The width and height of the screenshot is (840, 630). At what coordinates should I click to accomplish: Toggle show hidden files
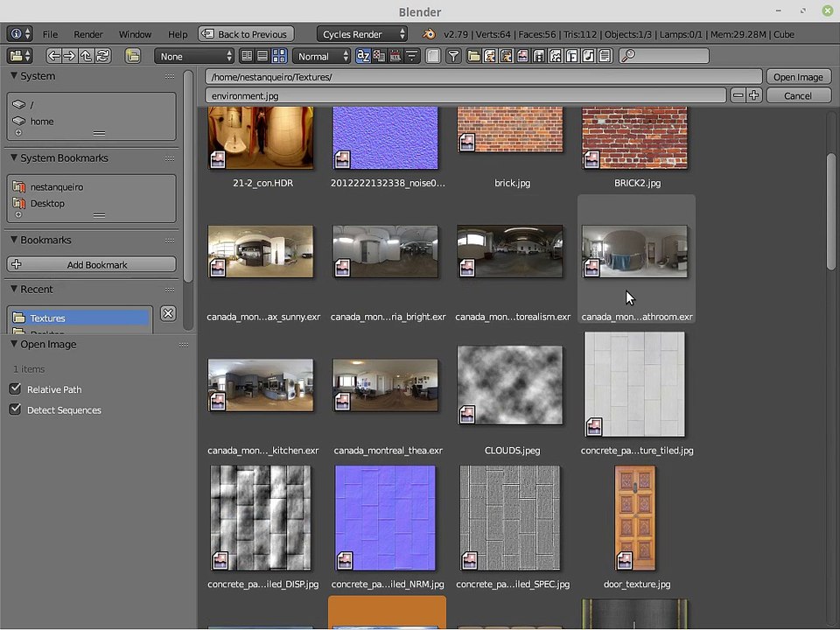[433, 56]
